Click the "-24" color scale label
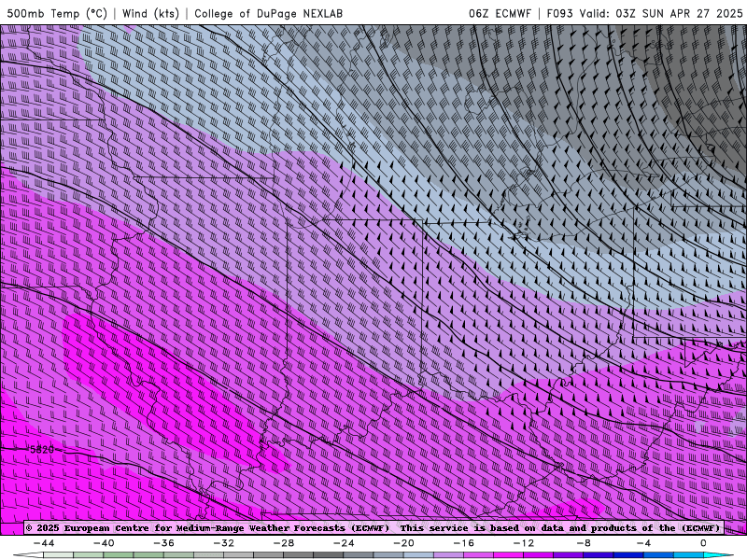The image size is (747, 560). tap(344, 543)
